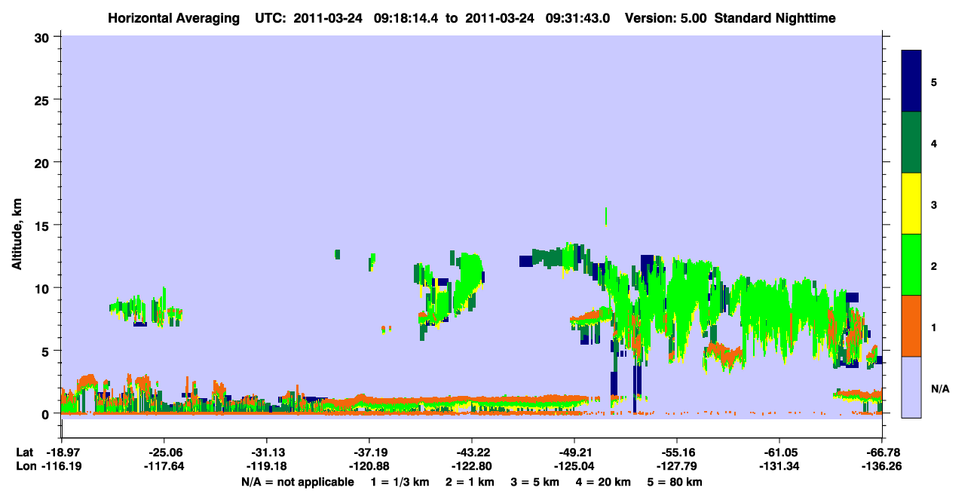Click the latitude value '-25.06'
980x503 pixels.
click(164, 452)
